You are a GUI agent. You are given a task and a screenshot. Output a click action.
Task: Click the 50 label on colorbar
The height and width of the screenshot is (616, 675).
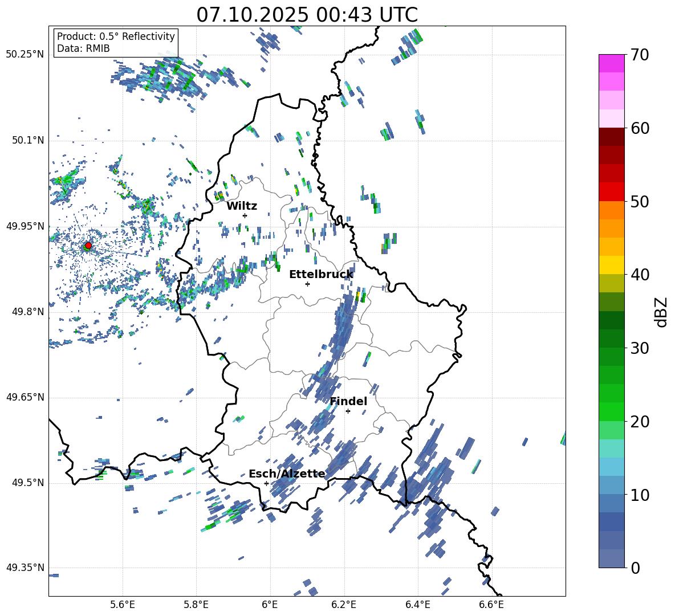pyautogui.click(x=640, y=202)
